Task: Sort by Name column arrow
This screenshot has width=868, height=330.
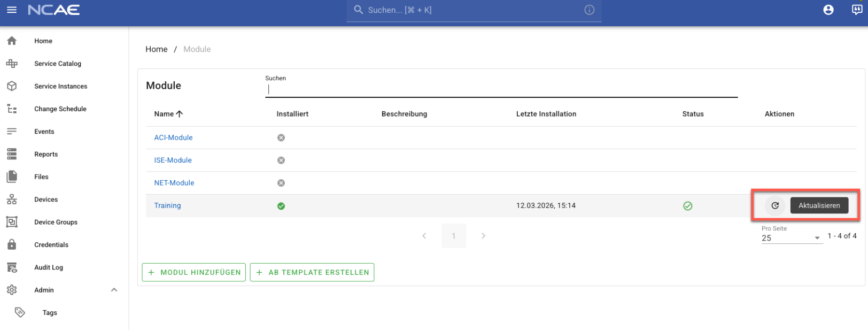Action: [x=180, y=114]
